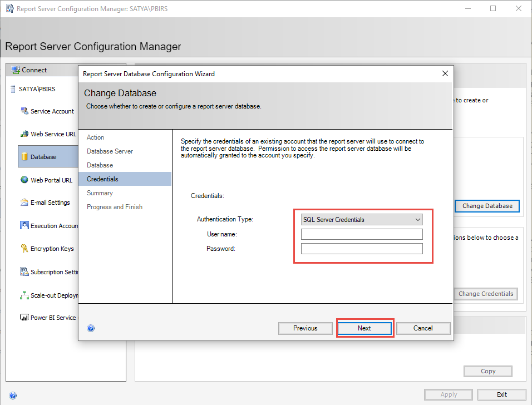The width and height of the screenshot is (532, 405).
Task: Select the Service Account section icon
Action: pyautogui.click(x=49, y=111)
